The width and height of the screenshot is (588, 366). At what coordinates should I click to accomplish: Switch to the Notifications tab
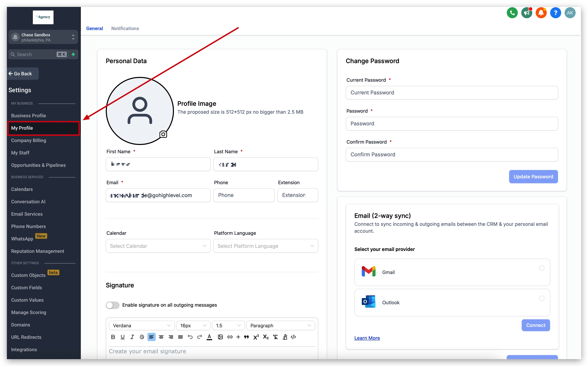coord(125,29)
